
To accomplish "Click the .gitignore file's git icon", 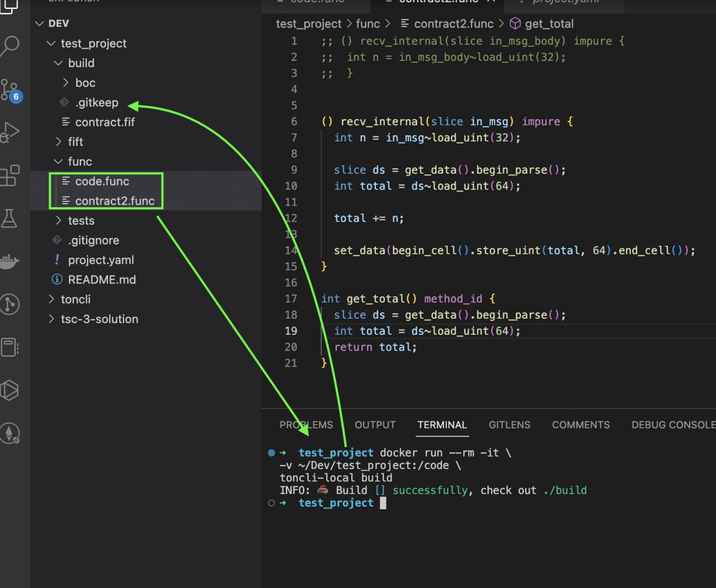I will 57,240.
